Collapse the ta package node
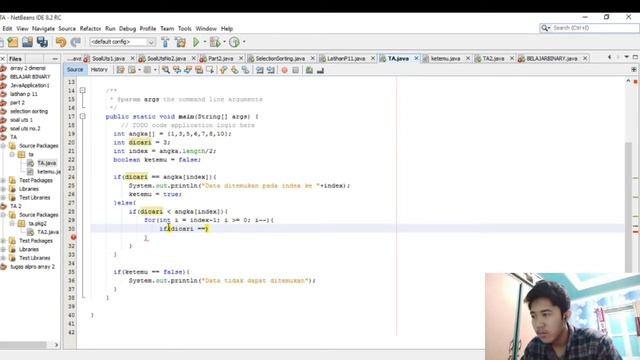 pyautogui.click(x=12, y=154)
